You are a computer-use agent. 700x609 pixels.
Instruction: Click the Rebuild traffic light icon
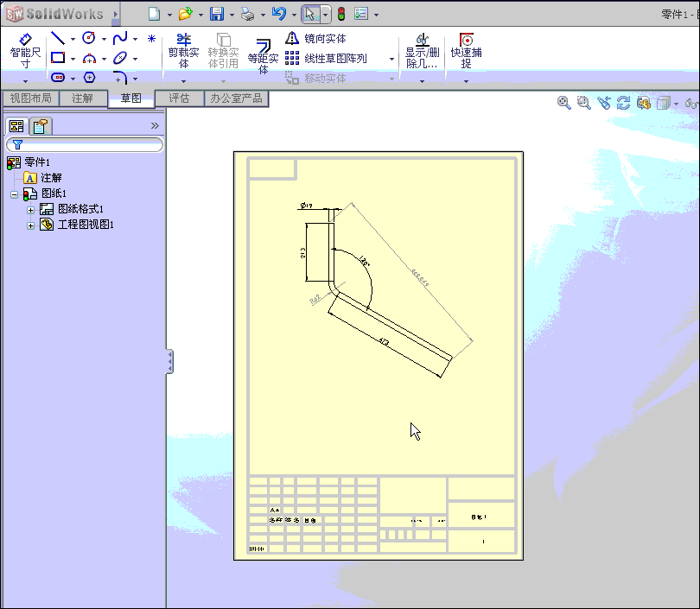point(341,15)
